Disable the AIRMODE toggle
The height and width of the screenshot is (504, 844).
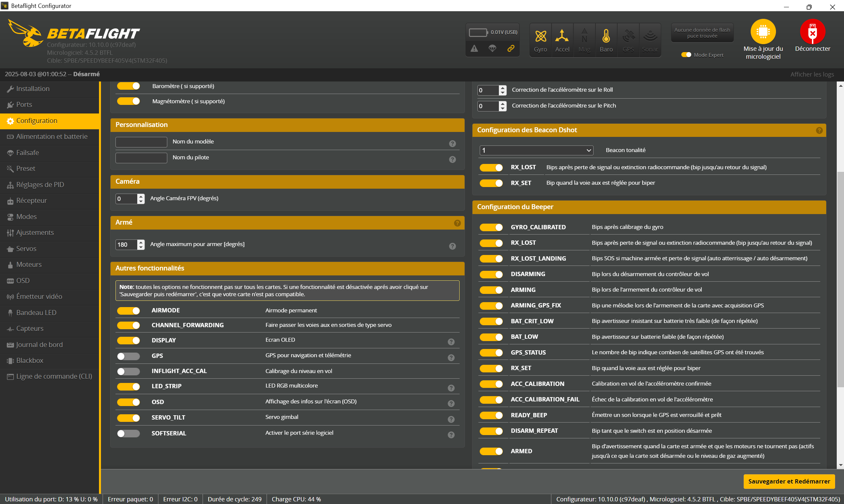(x=128, y=310)
